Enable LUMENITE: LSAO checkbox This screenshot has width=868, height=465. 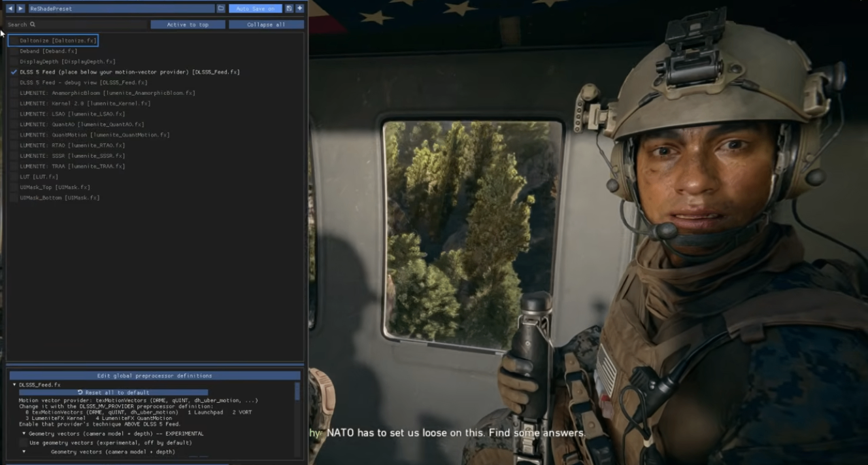[x=14, y=114]
